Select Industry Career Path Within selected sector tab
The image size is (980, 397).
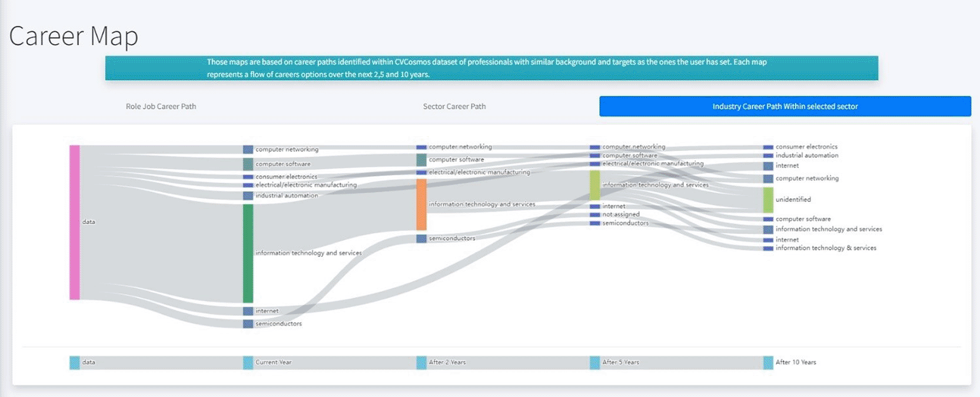coord(785,106)
